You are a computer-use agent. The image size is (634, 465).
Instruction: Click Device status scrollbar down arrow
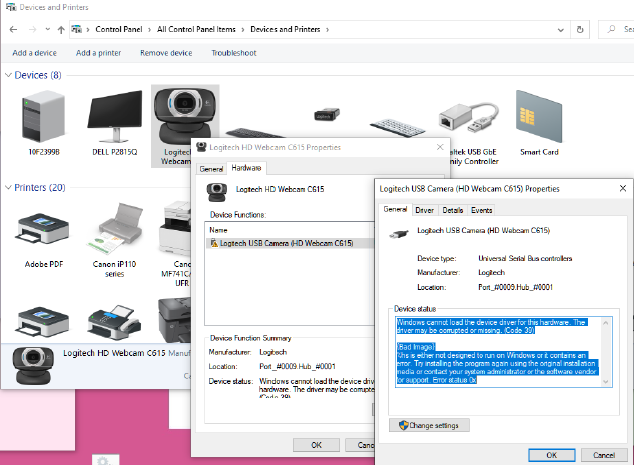606,382
